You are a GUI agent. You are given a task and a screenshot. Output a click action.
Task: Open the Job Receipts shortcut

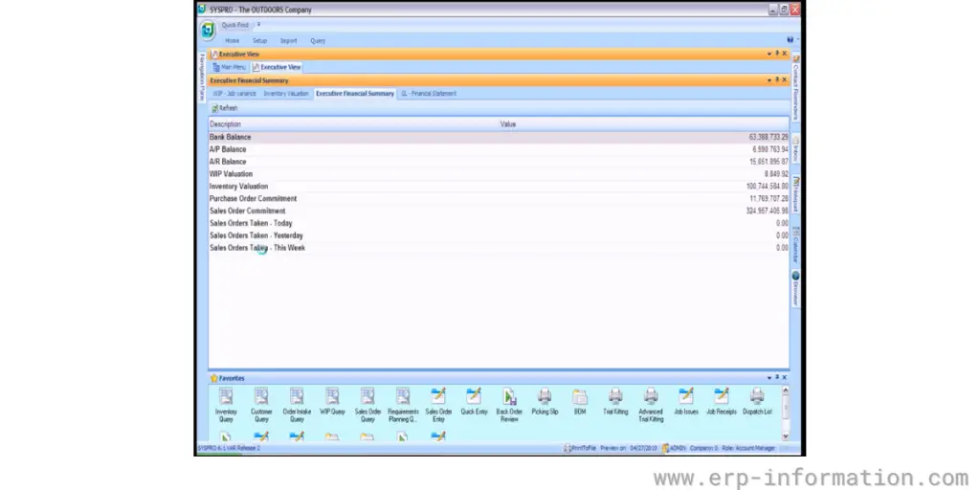click(x=722, y=397)
